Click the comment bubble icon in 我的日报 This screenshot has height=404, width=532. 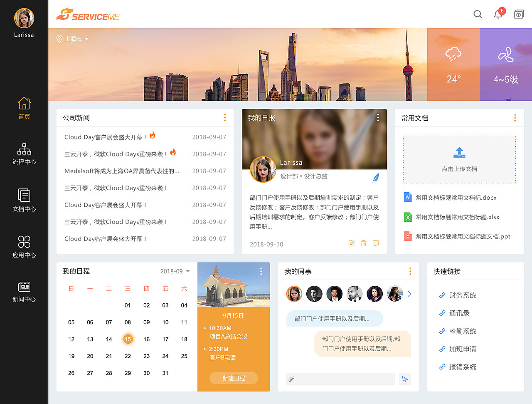coord(376,243)
